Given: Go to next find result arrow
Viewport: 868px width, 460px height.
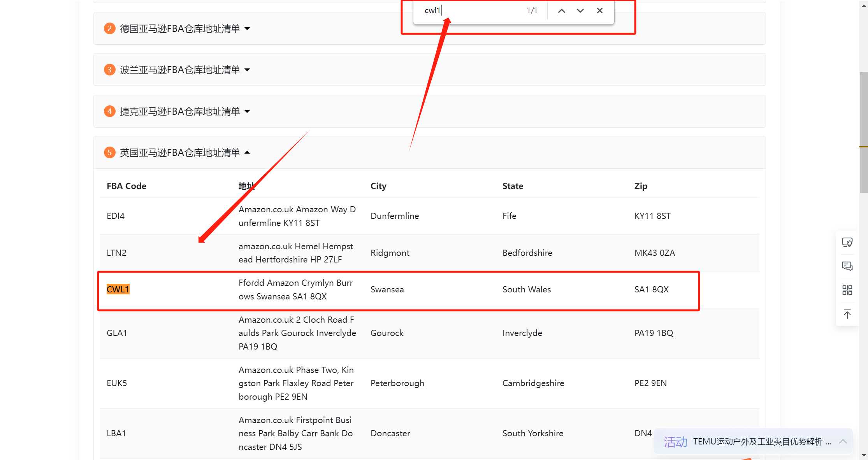Looking at the screenshot, I should [x=580, y=11].
